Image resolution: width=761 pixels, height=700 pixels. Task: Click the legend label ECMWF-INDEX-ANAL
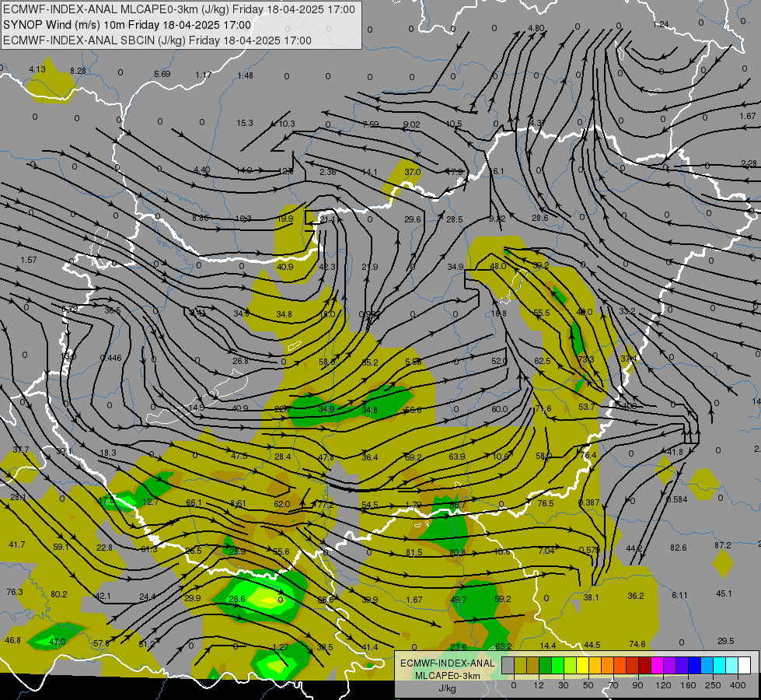[447, 663]
